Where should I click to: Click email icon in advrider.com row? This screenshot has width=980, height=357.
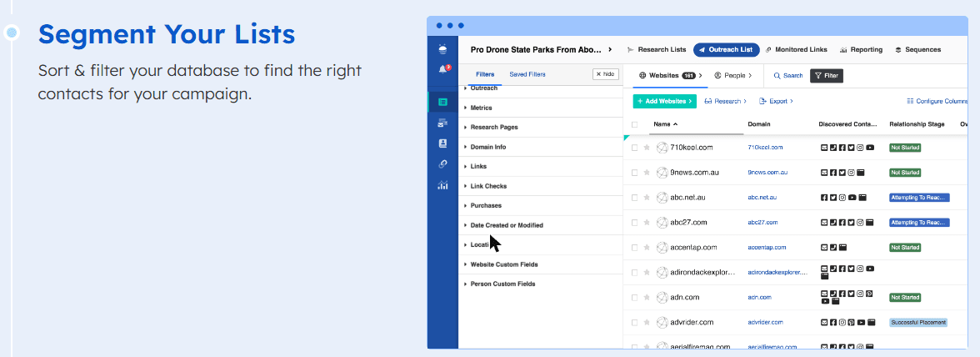824,323
